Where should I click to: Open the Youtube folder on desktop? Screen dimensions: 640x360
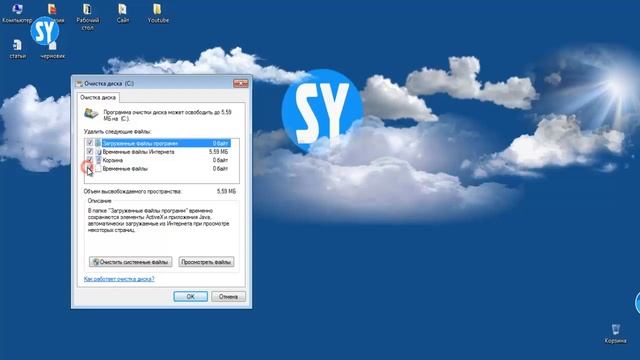click(158, 13)
